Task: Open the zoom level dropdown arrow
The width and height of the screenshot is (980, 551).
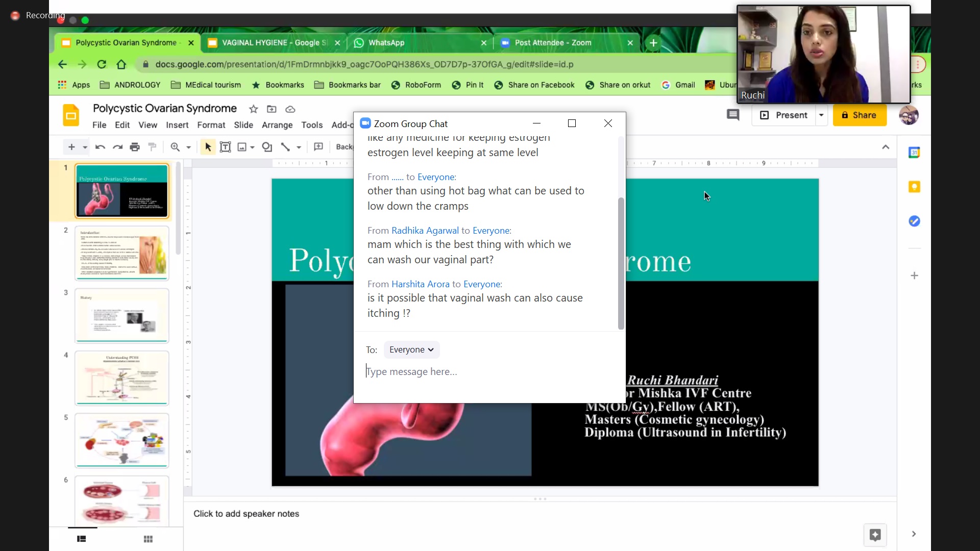Action: (188, 147)
